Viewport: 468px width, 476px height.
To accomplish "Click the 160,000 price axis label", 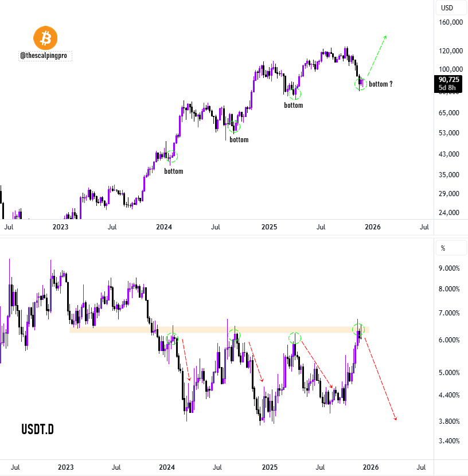I will [450, 23].
